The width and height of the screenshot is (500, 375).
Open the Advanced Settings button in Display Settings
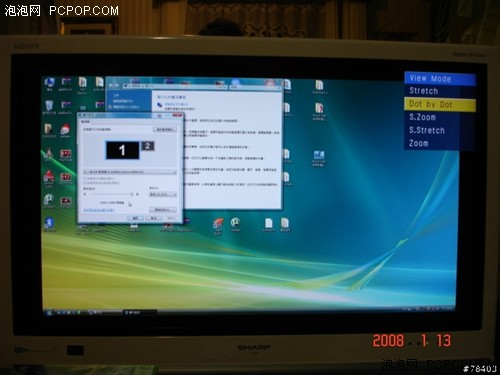pyautogui.click(x=163, y=210)
